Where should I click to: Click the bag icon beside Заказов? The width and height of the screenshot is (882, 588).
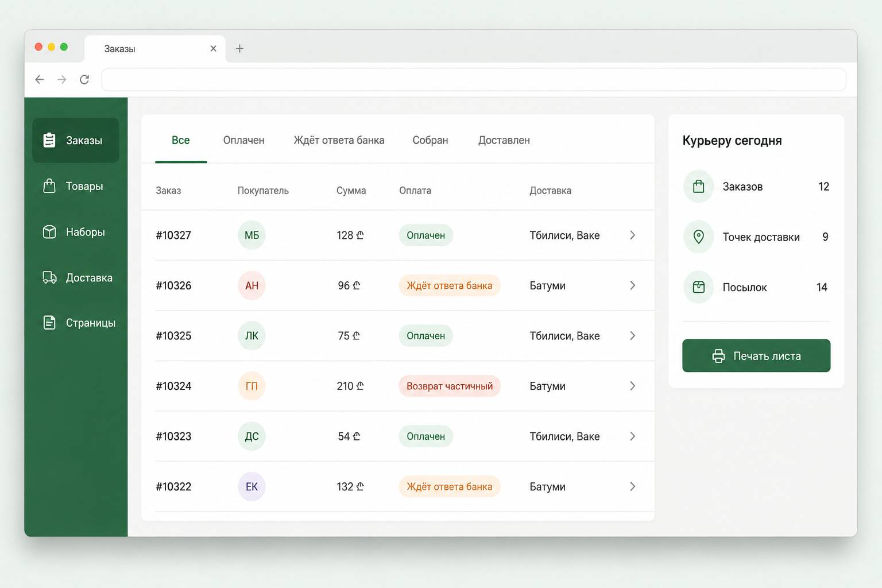[x=698, y=187]
